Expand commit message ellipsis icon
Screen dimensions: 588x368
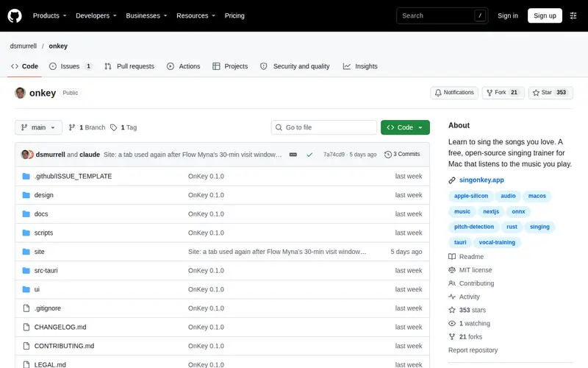(x=293, y=155)
